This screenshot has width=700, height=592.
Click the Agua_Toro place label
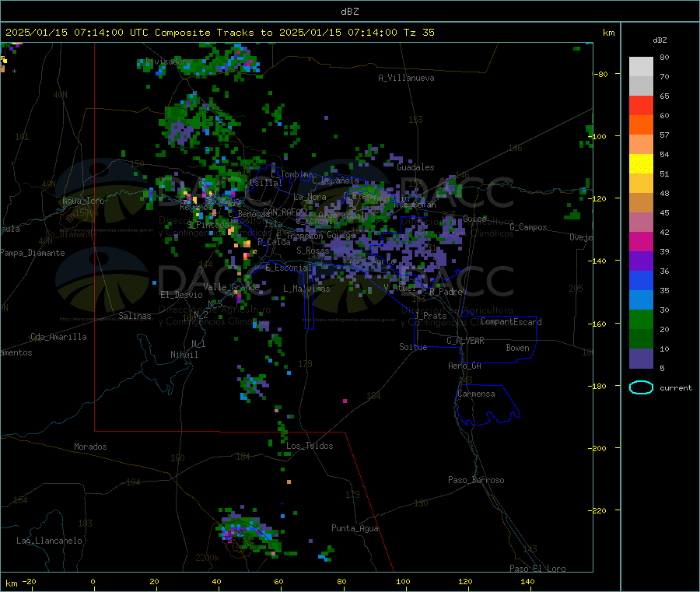click(82, 201)
